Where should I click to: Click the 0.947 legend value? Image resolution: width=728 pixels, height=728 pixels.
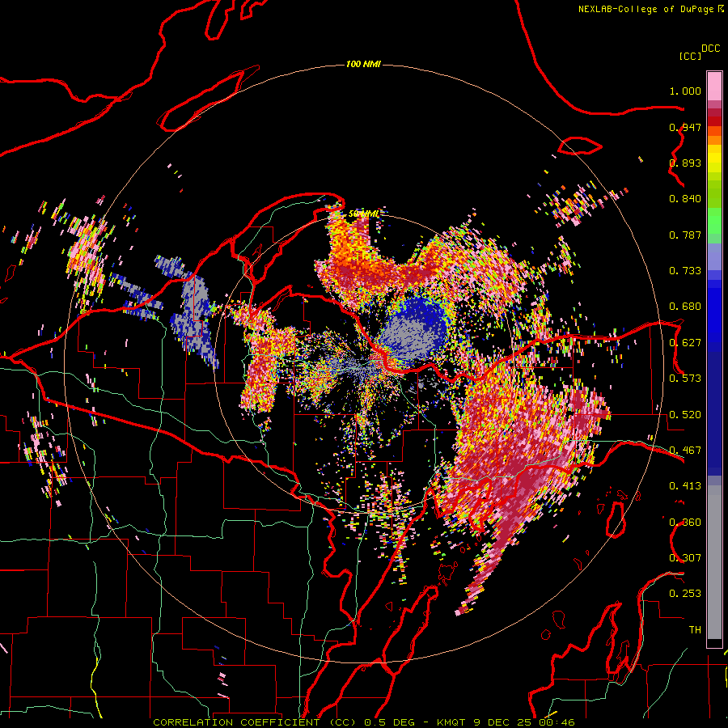click(685, 127)
